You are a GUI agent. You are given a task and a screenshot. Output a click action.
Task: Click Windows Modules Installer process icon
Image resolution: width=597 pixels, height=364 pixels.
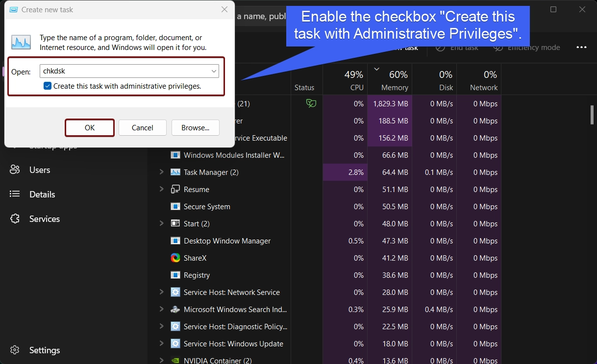[175, 155]
